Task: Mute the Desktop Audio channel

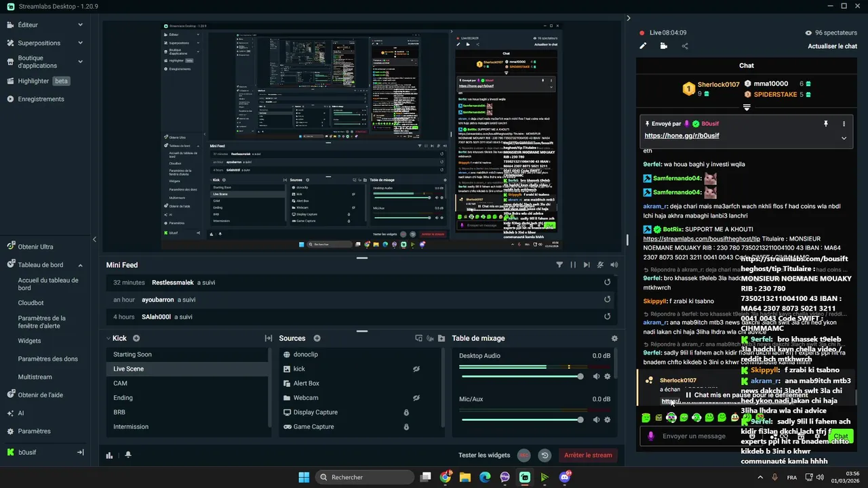Action: [x=596, y=376]
